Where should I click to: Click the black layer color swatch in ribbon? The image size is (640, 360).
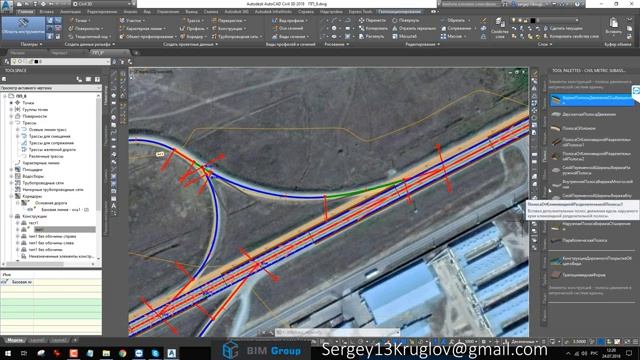533,20
